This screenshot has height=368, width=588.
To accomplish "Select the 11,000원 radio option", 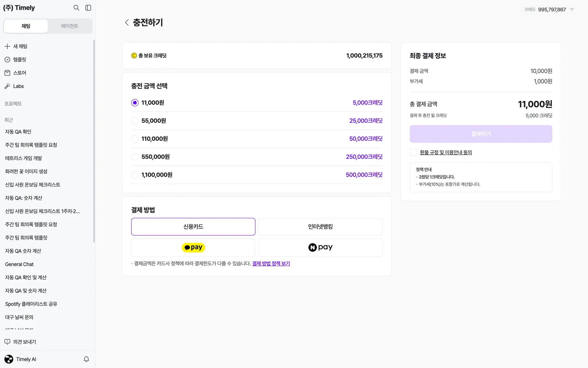I will click(135, 103).
